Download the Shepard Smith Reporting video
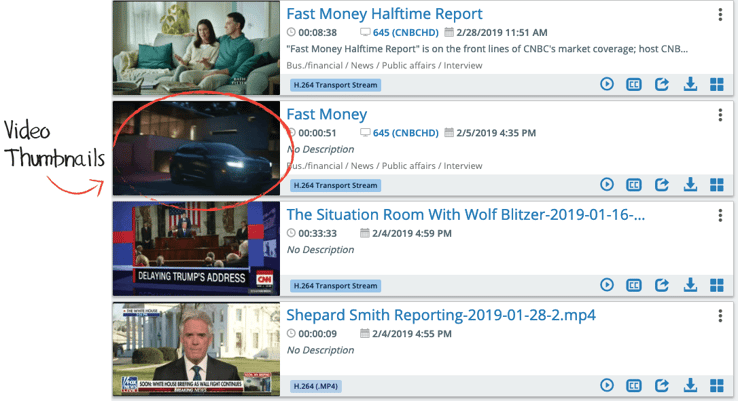The image size is (738, 401). 690,385
